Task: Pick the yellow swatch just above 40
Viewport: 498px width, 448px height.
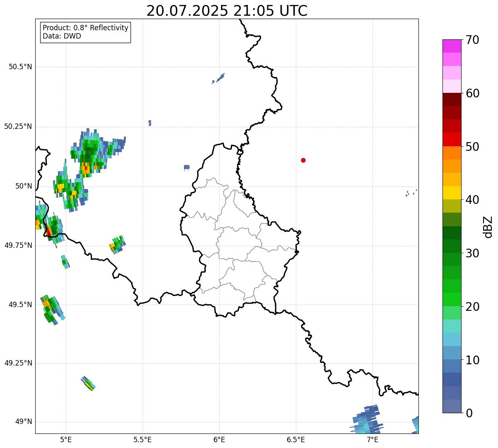Action: (452, 193)
